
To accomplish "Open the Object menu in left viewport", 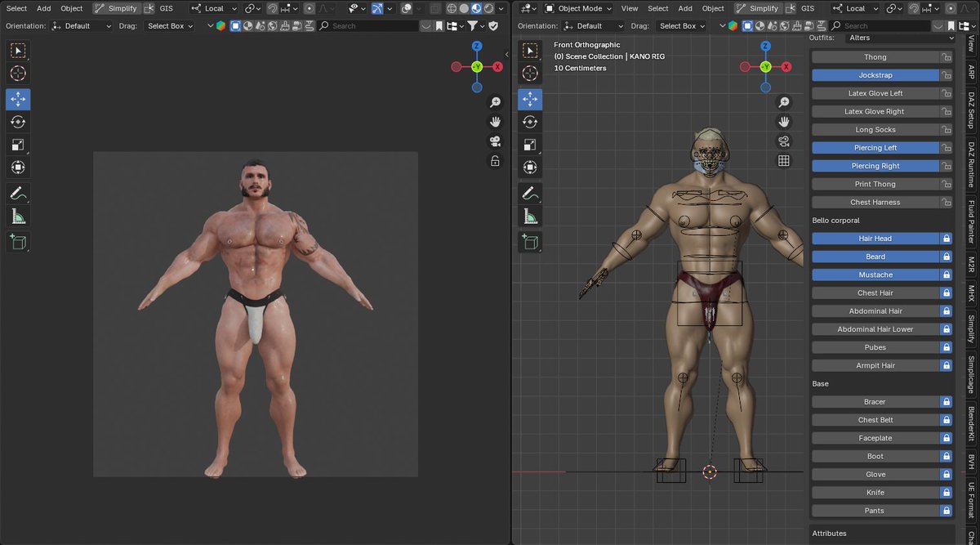I will (x=72, y=8).
